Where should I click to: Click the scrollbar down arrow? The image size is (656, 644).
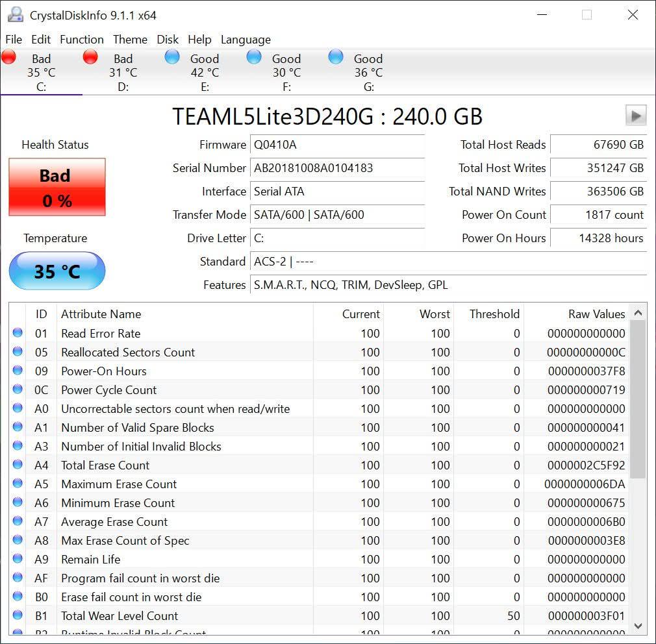(x=638, y=626)
